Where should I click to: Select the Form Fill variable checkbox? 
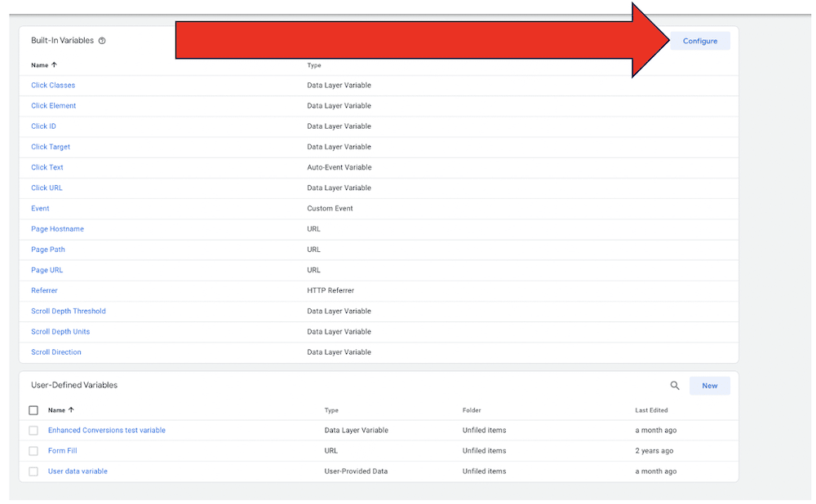pyautogui.click(x=33, y=450)
